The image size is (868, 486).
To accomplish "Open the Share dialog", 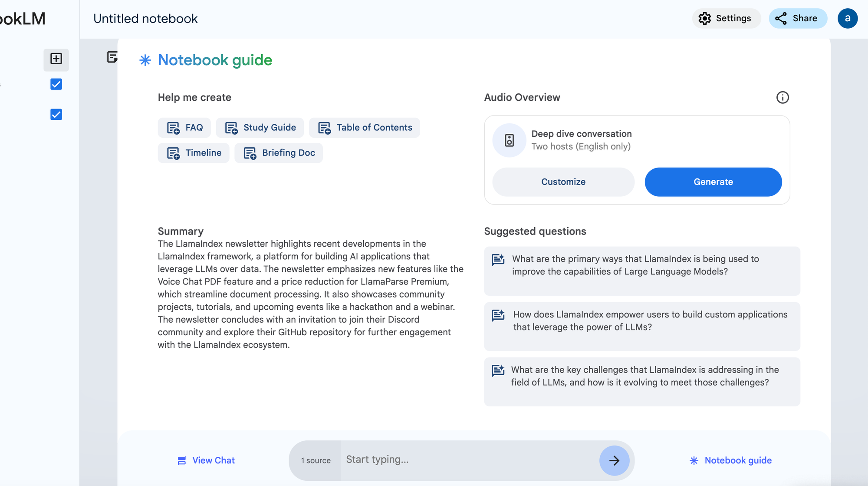I will coord(797,18).
